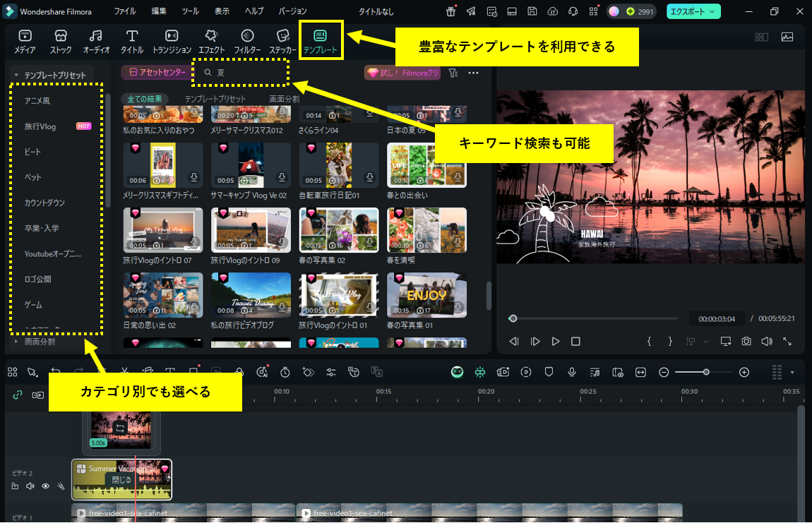The image size is (812, 523).
Task: Open the preview quality dropdown arrow
Action: click(x=705, y=342)
